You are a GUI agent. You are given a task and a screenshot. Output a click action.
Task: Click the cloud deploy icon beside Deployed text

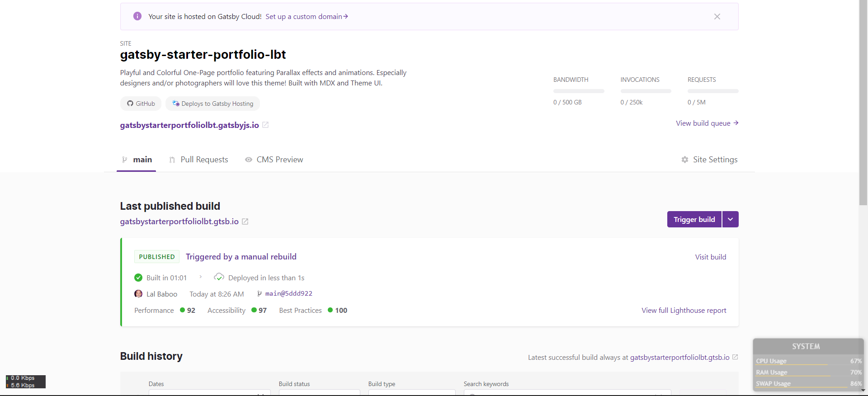click(x=219, y=277)
